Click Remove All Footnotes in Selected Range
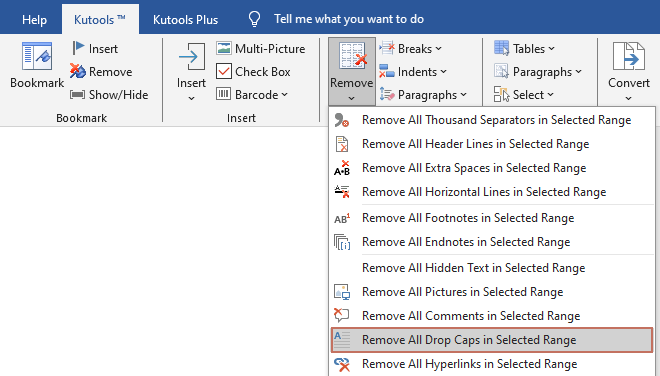This screenshot has width=660, height=376. pos(492,218)
